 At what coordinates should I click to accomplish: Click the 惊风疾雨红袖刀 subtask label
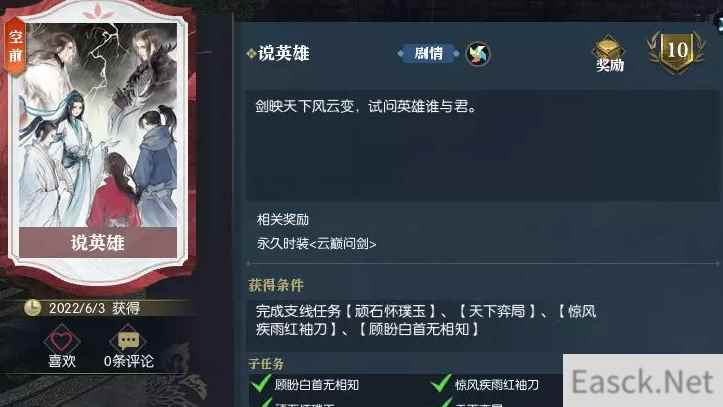tap(497, 384)
